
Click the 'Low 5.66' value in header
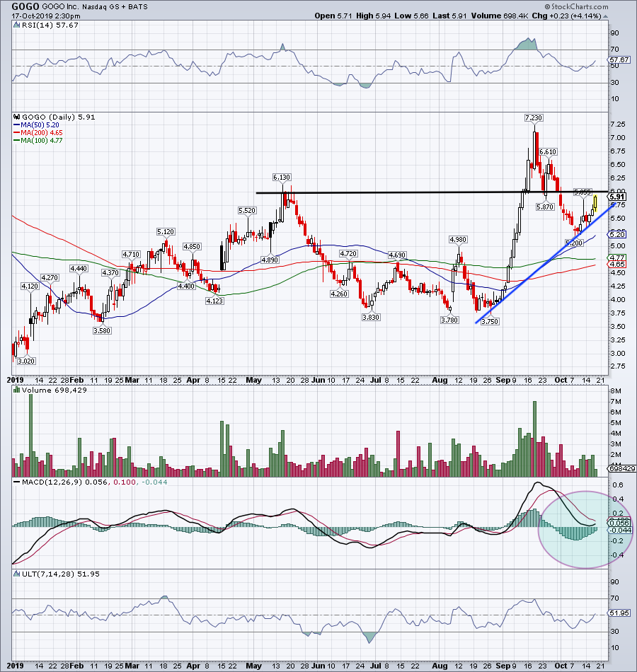(x=411, y=16)
